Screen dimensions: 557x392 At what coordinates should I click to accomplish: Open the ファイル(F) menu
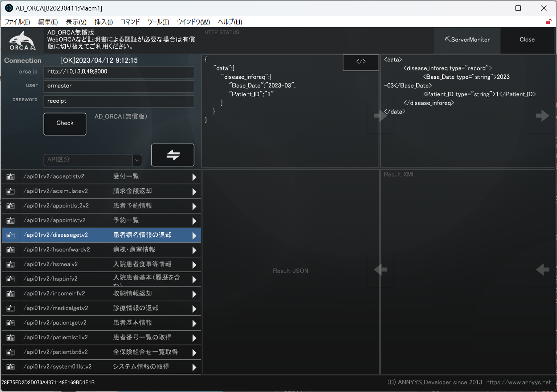pos(17,22)
